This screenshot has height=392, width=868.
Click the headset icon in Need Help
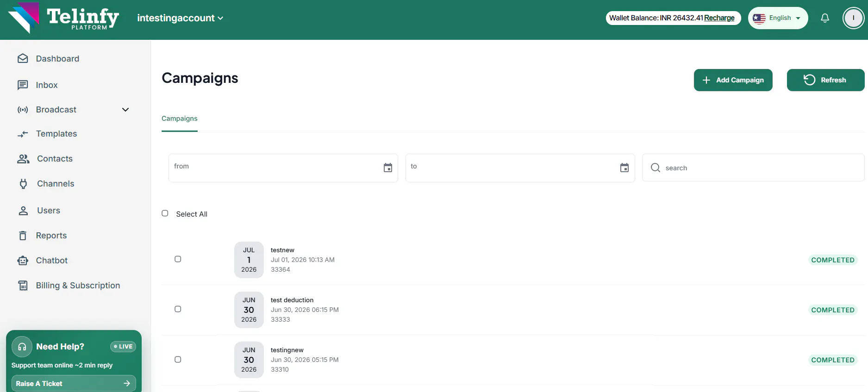click(x=22, y=347)
